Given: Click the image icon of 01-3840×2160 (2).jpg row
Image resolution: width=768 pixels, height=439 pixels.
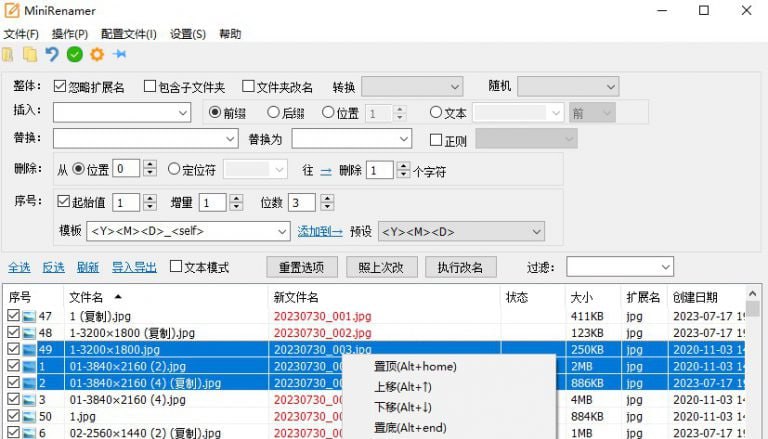Looking at the screenshot, I should (29, 366).
